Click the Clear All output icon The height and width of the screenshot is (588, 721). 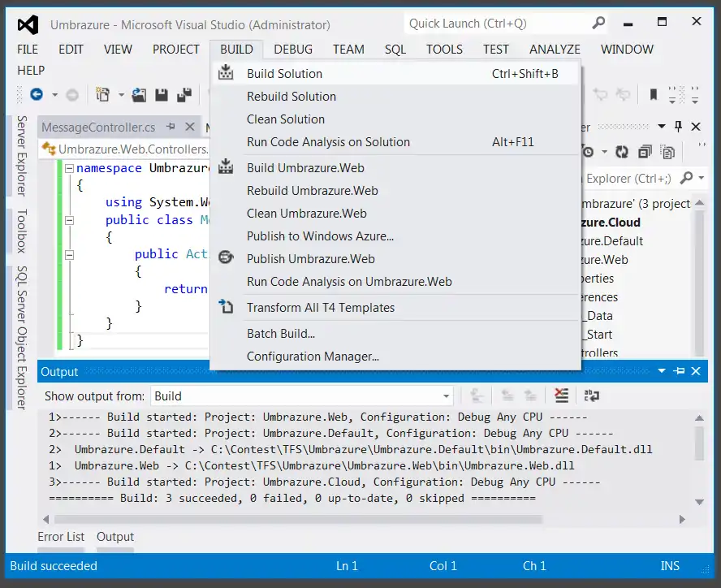click(561, 396)
